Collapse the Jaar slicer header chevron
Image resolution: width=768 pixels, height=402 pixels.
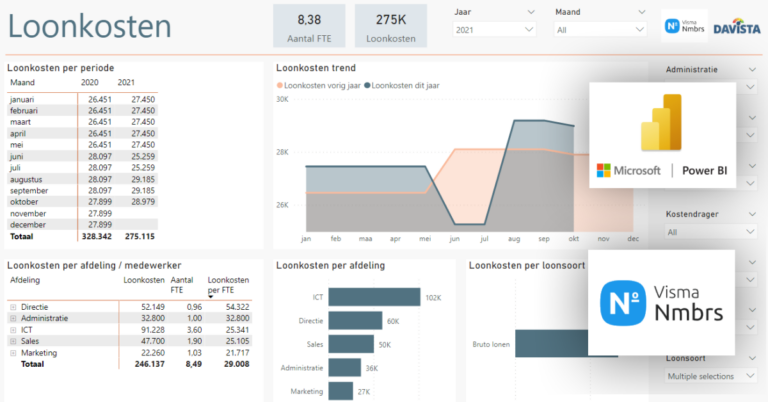coord(531,12)
